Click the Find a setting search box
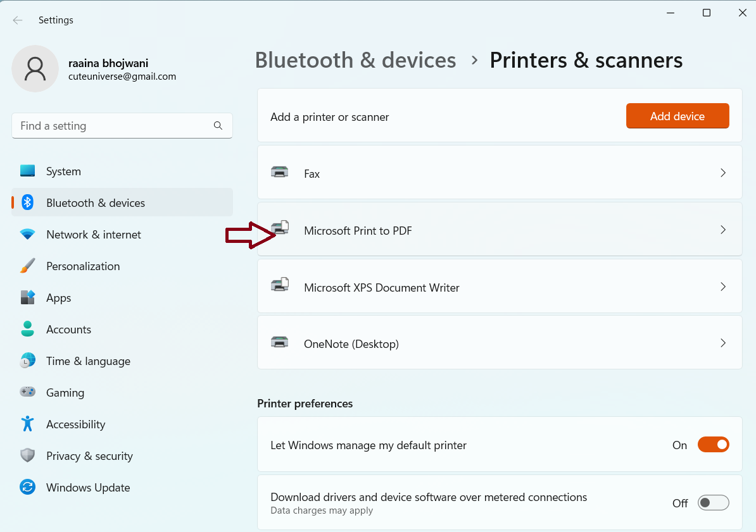 114,126
